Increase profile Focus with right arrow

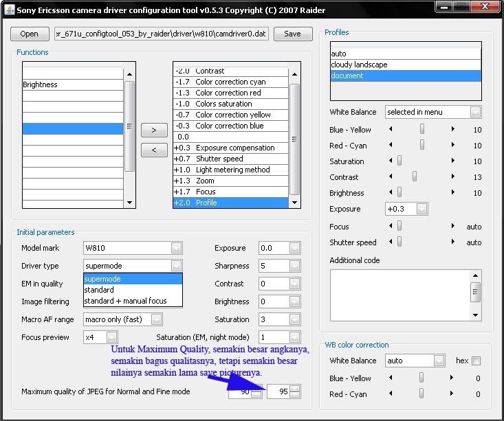453,226
